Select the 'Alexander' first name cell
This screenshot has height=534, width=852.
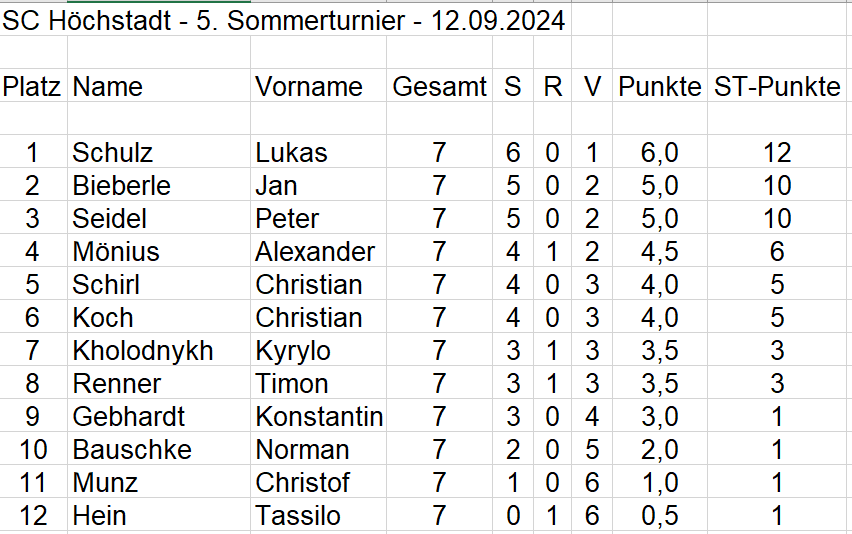tap(315, 252)
